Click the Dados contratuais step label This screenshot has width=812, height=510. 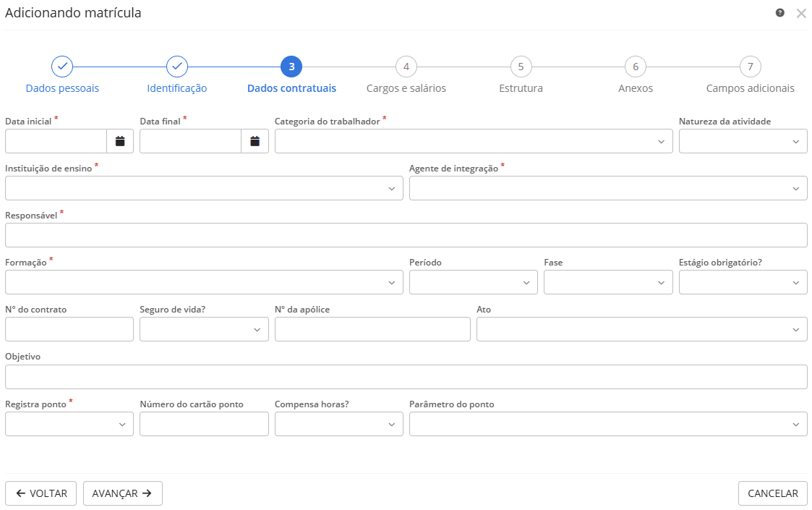291,88
